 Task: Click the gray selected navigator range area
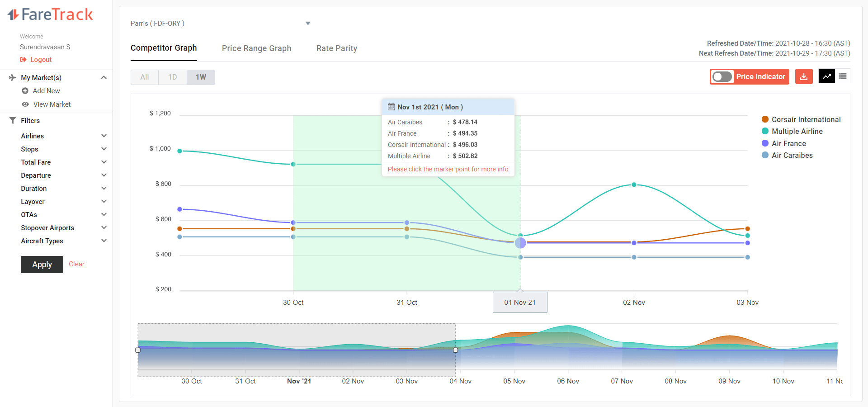297,350
